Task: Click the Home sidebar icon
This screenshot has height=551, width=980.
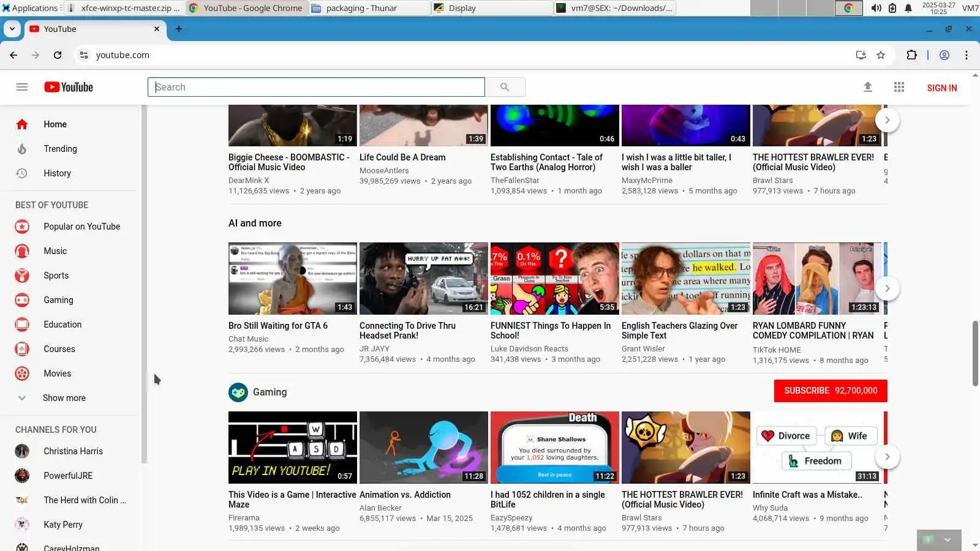Action: (22, 124)
